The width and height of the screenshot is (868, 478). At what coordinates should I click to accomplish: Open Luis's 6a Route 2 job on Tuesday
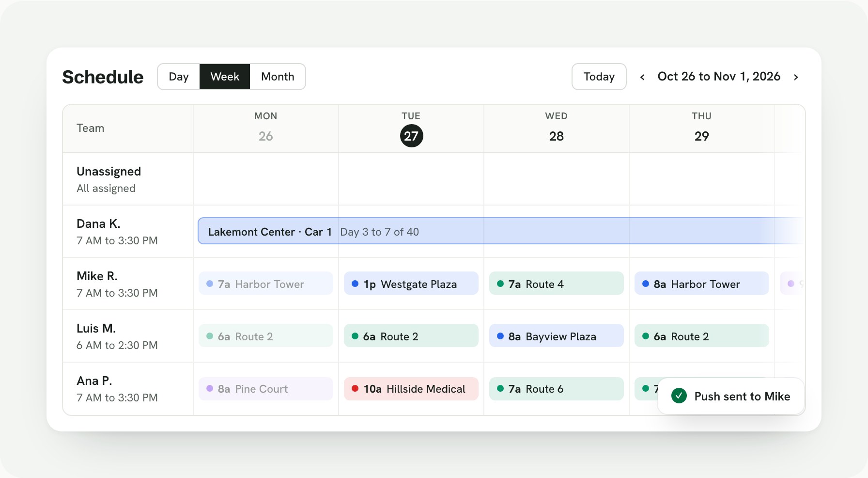pyautogui.click(x=411, y=336)
